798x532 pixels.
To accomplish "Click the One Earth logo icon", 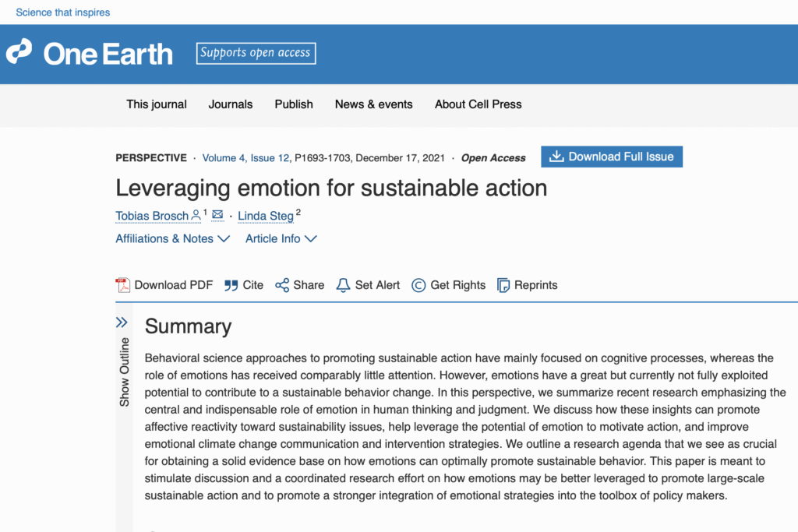I will (19, 51).
